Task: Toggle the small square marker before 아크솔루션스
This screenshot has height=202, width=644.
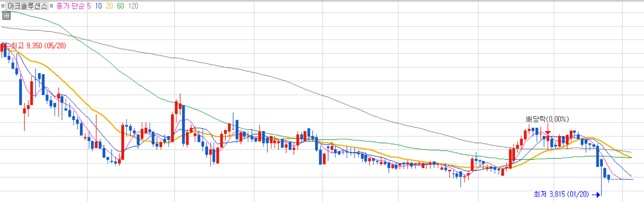Action: click(x=3, y=6)
